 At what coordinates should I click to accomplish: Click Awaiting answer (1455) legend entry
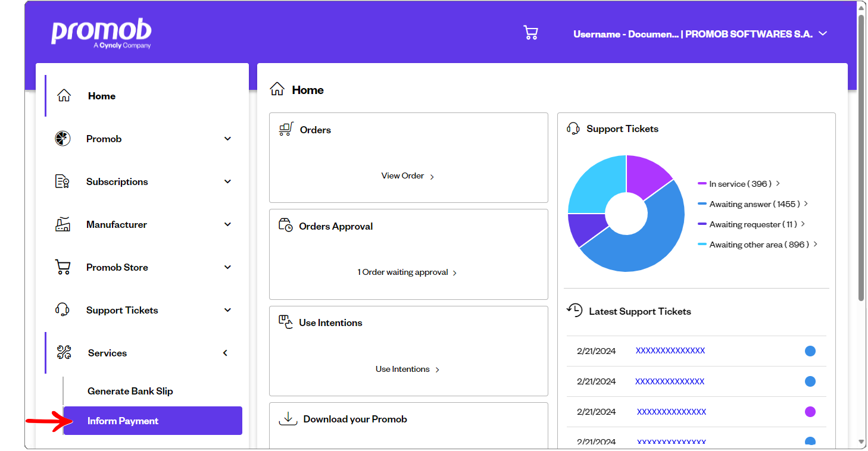coord(754,204)
